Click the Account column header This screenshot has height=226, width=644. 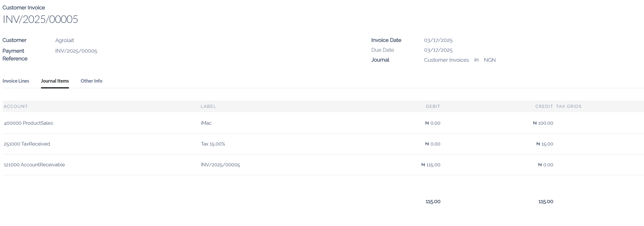(x=15, y=106)
